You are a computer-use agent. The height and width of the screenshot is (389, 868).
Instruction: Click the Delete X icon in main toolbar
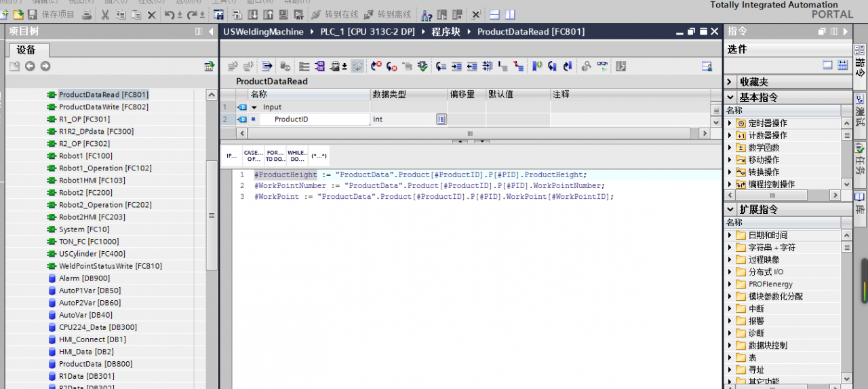pyautogui.click(x=151, y=14)
